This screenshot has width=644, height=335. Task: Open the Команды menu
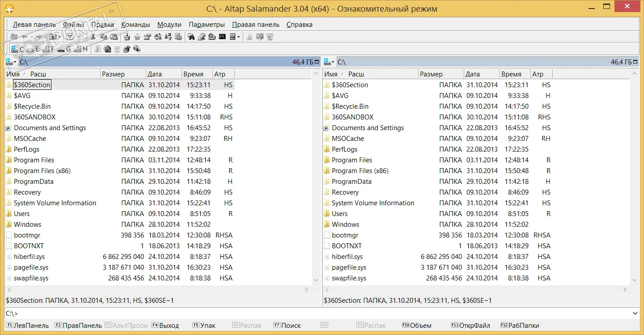[x=136, y=25]
